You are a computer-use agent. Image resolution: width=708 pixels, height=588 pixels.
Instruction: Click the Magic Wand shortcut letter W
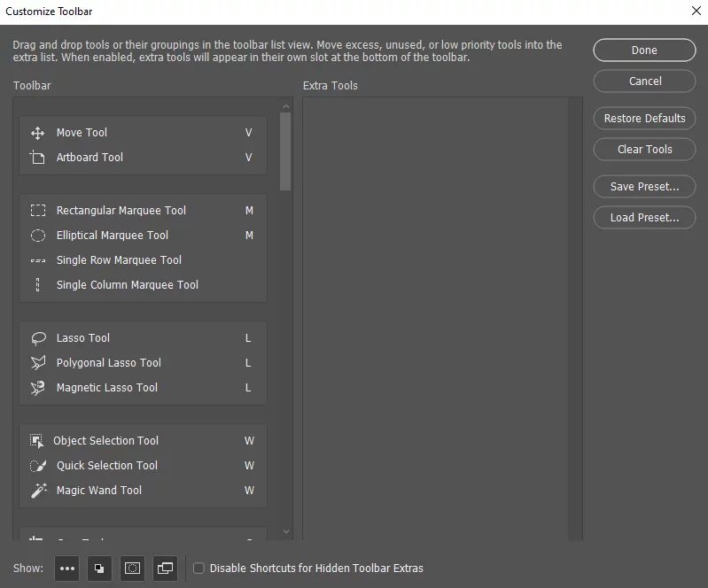(249, 490)
